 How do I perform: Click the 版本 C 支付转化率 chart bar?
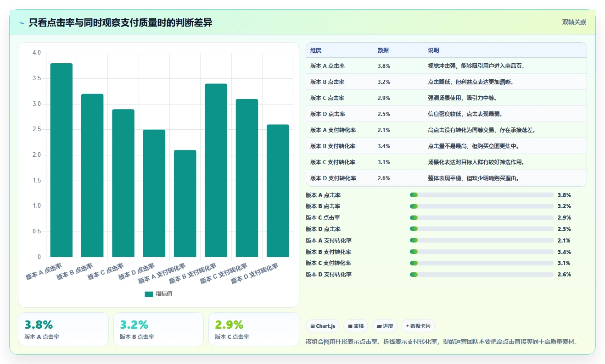click(x=247, y=178)
